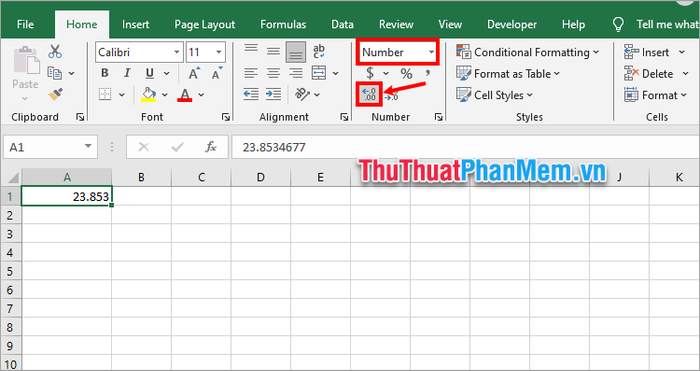Open File tab
Image resolution: width=700 pixels, height=371 pixels.
(25, 24)
